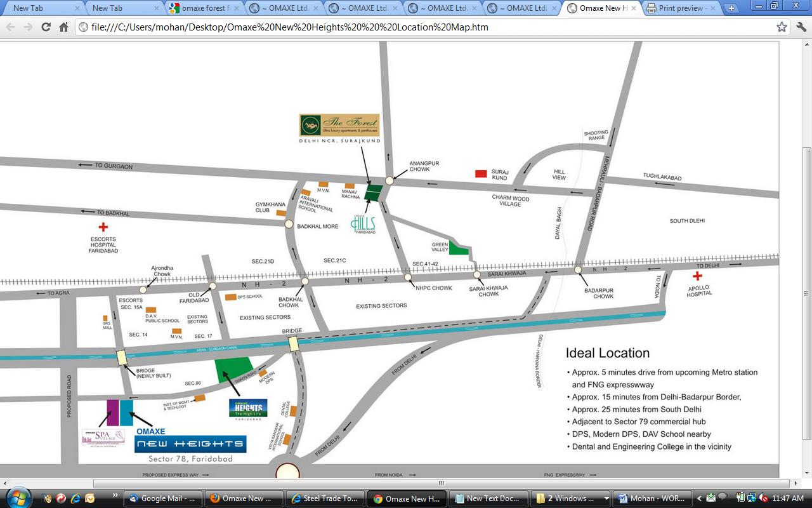The image size is (812, 508).
Task: Click the muted volume tray icon
Action: [764, 498]
